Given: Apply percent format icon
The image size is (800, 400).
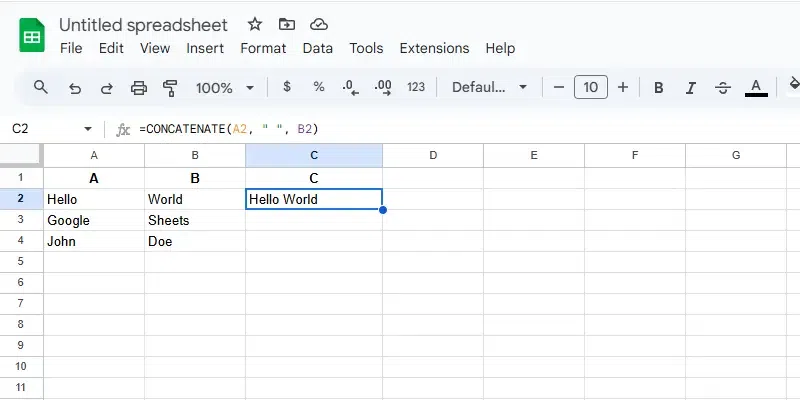Looking at the screenshot, I should point(319,87).
